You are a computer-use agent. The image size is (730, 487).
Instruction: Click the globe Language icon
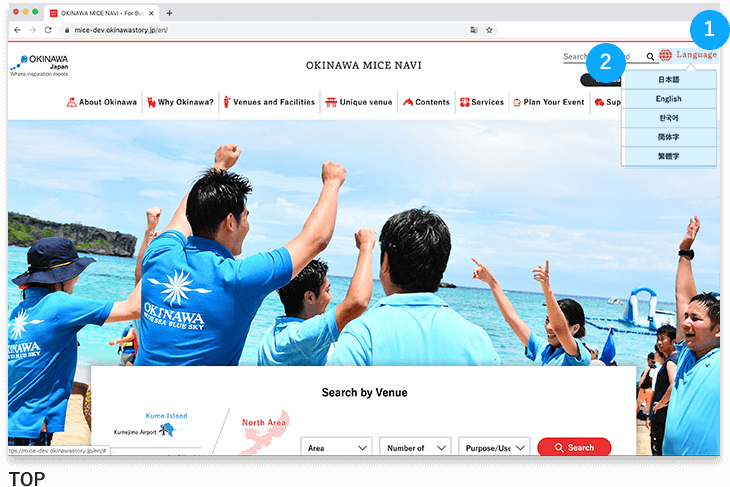(665, 56)
